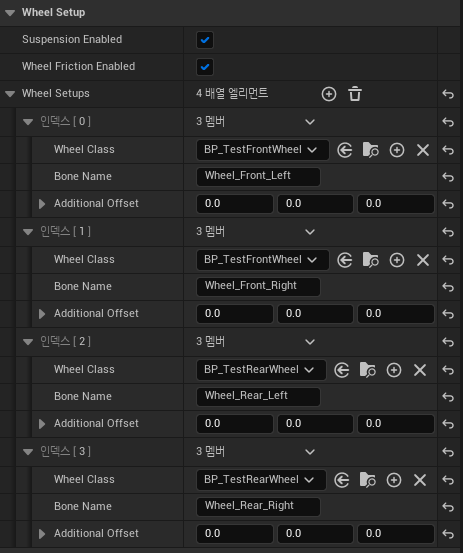Viewport: 463px width, 553px height.
Task: Click index 3 Additional Offset Y value
Action: tap(315, 534)
